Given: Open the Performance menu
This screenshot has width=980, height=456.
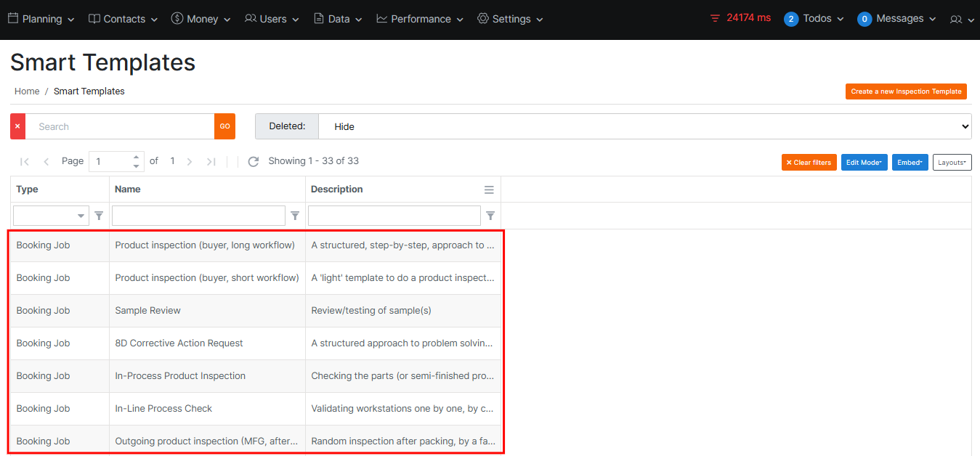Looking at the screenshot, I should [421, 19].
